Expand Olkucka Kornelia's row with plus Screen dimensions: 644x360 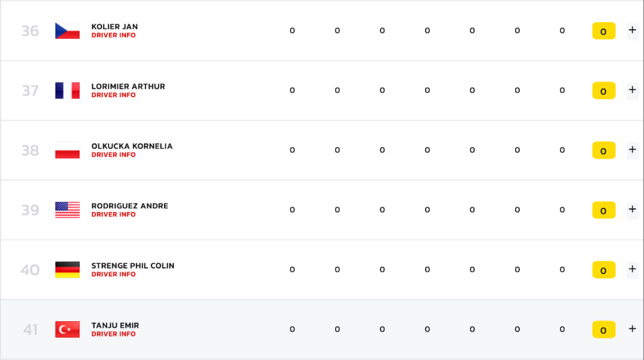[632, 150]
